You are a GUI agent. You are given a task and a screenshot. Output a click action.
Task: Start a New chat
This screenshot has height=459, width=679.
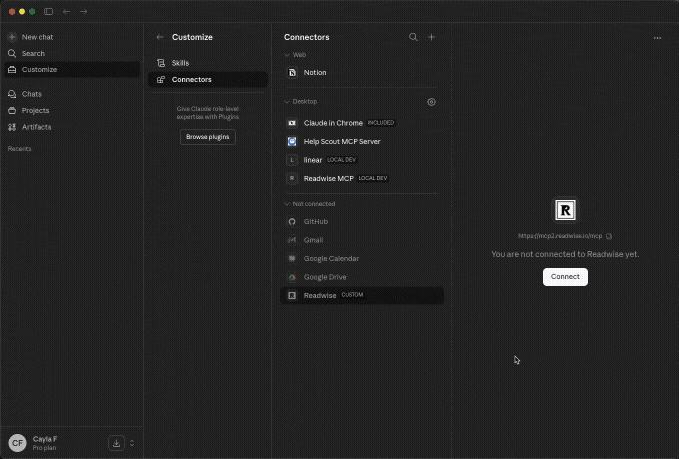pyautogui.click(x=40, y=37)
